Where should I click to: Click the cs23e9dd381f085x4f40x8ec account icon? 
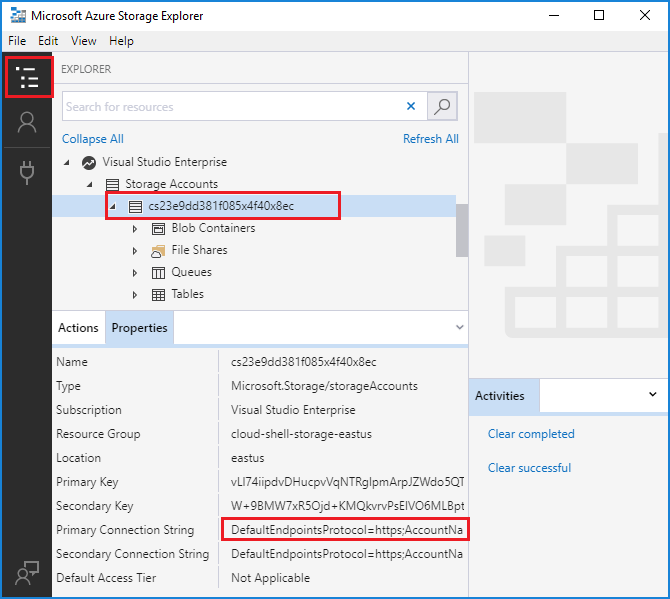point(135,207)
